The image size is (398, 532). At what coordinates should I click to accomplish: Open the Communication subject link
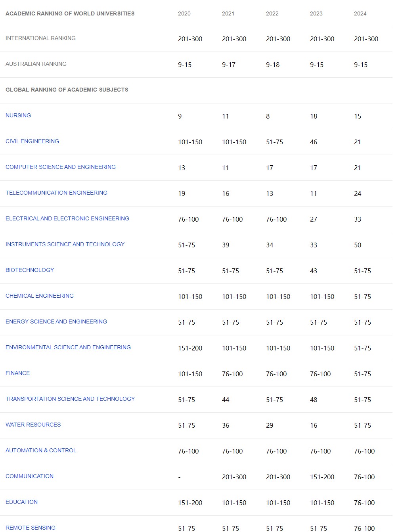(x=29, y=476)
